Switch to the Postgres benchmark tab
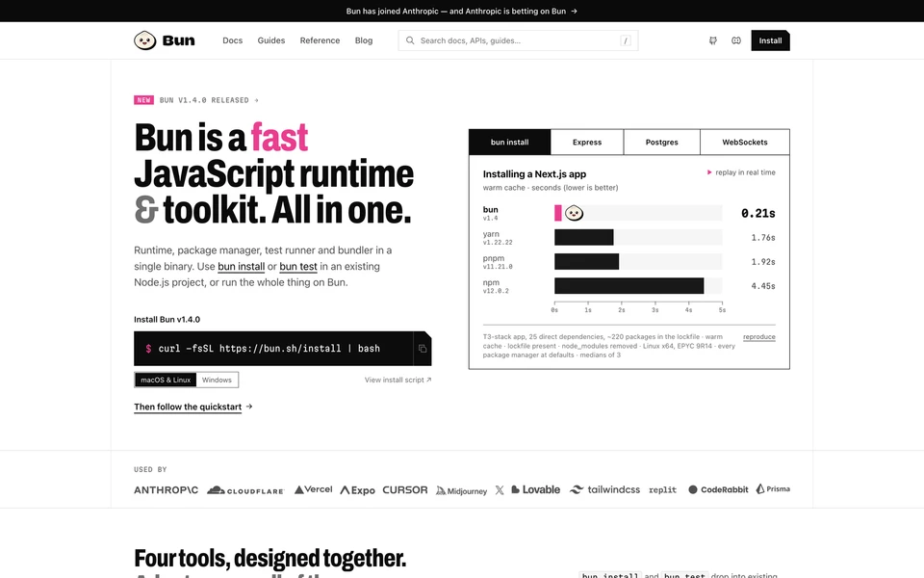Viewport: 924px width, 578px height. (x=662, y=143)
